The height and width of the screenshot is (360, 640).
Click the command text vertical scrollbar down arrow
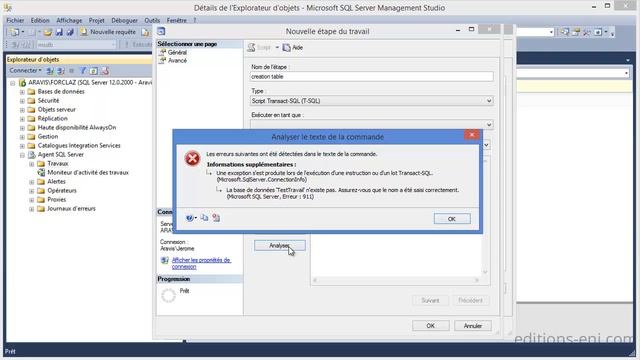pyautogui.click(x=485, y=272)
